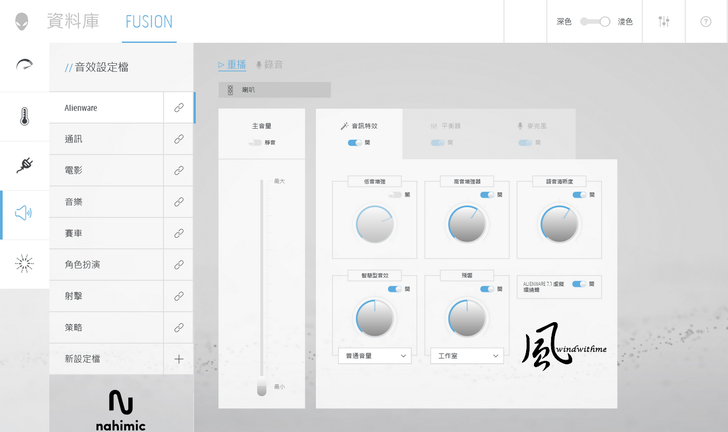Select the 通訊 communication profile
The image size is (728, 432).
coord(106,139)
